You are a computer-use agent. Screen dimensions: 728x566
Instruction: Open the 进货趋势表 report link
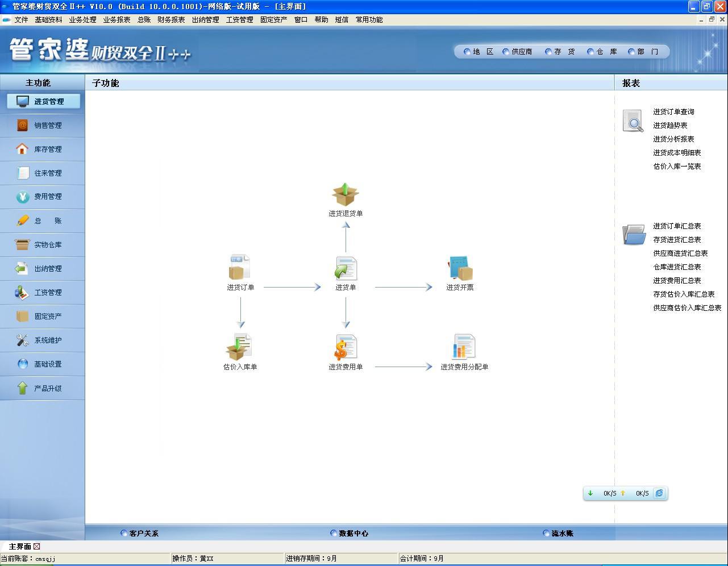point(670,126)
